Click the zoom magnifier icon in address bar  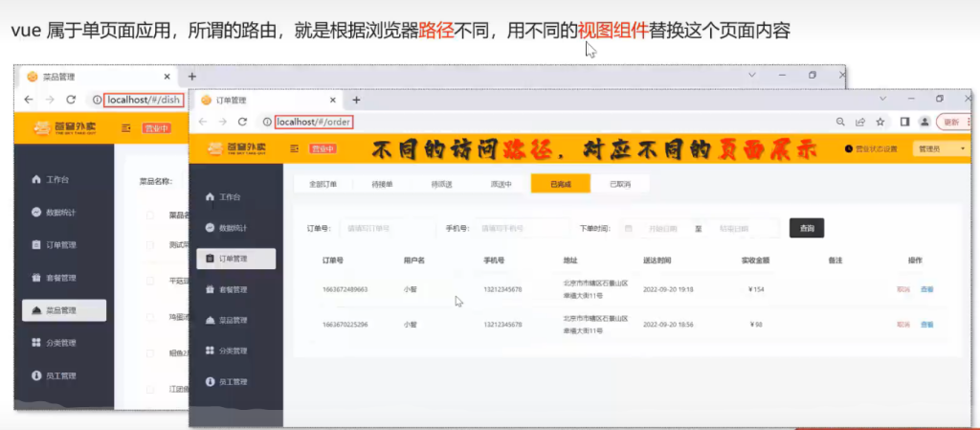click(x=840, y=122)
